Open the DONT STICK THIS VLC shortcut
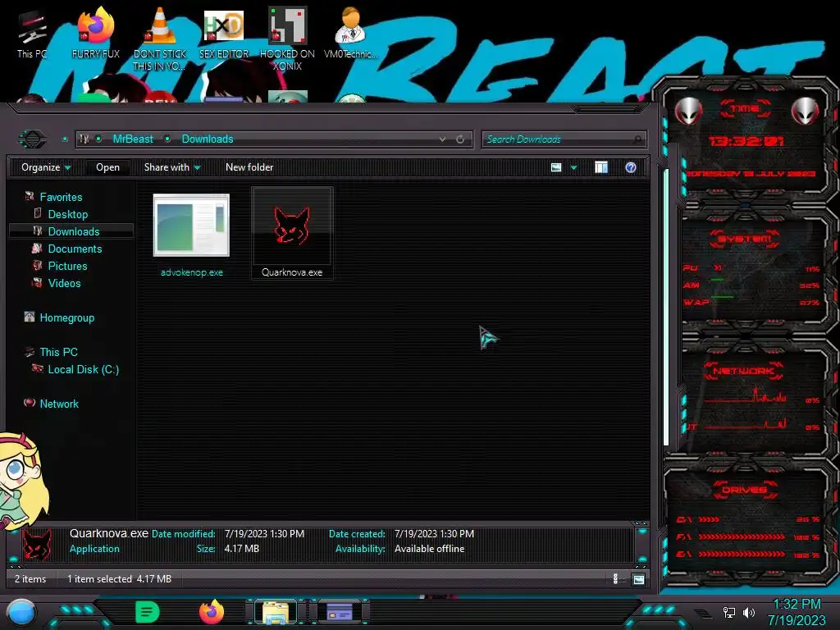This screenshot has height=630, width=840. pos(160,39)
